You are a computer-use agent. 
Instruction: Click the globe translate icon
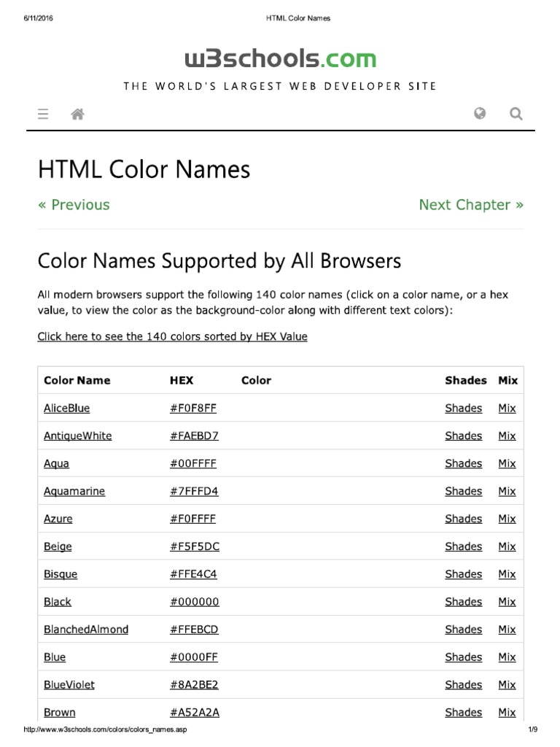(480, 113)
